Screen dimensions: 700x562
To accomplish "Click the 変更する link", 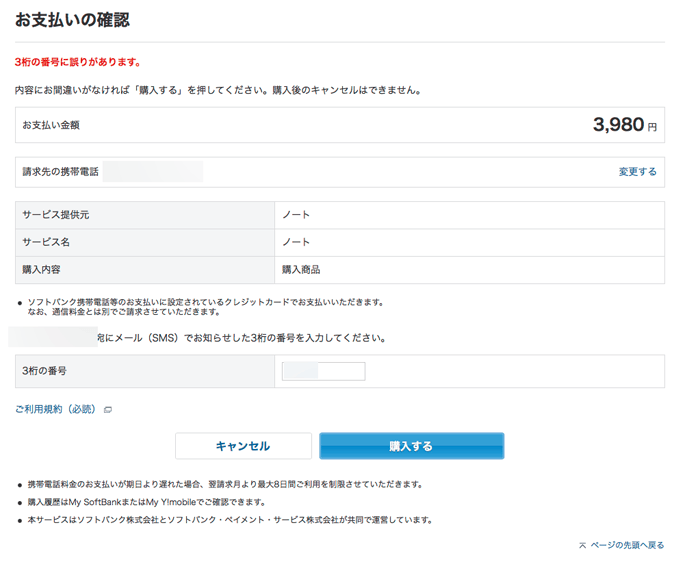I will tap(637, 172).
